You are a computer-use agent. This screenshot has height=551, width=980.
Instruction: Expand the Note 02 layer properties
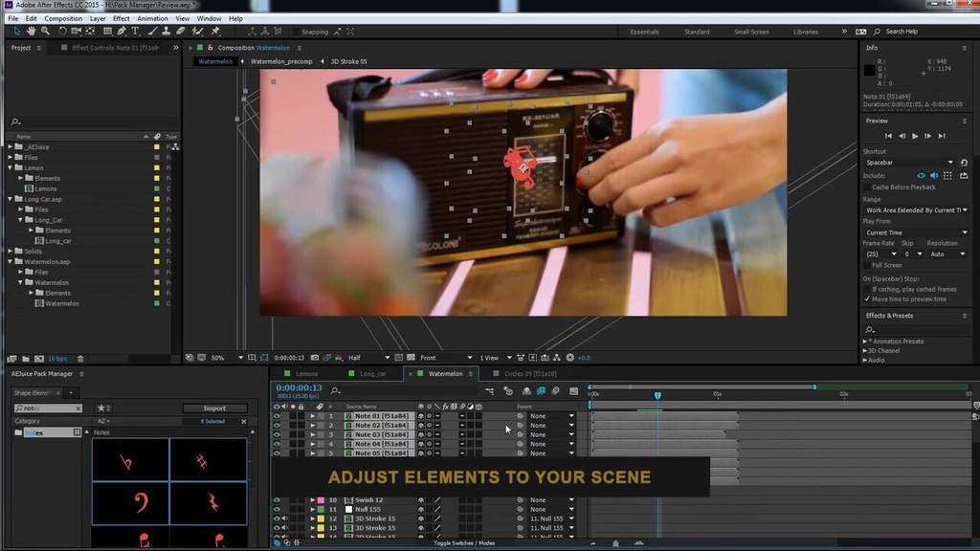coord(313,426)
